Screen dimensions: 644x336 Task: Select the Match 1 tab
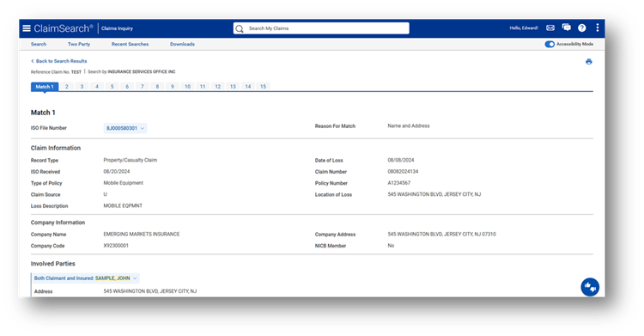45,87
